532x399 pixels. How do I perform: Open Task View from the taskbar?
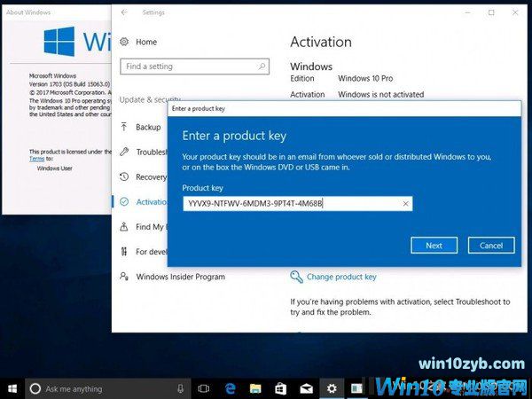click(x=204, y=389)
